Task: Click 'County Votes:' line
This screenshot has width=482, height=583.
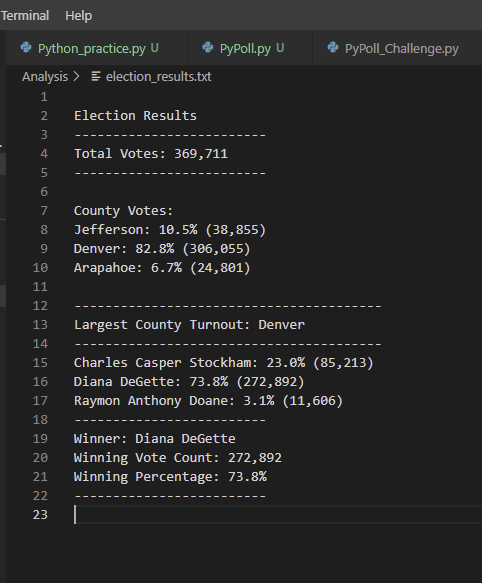Action: [x=123, y=211]
